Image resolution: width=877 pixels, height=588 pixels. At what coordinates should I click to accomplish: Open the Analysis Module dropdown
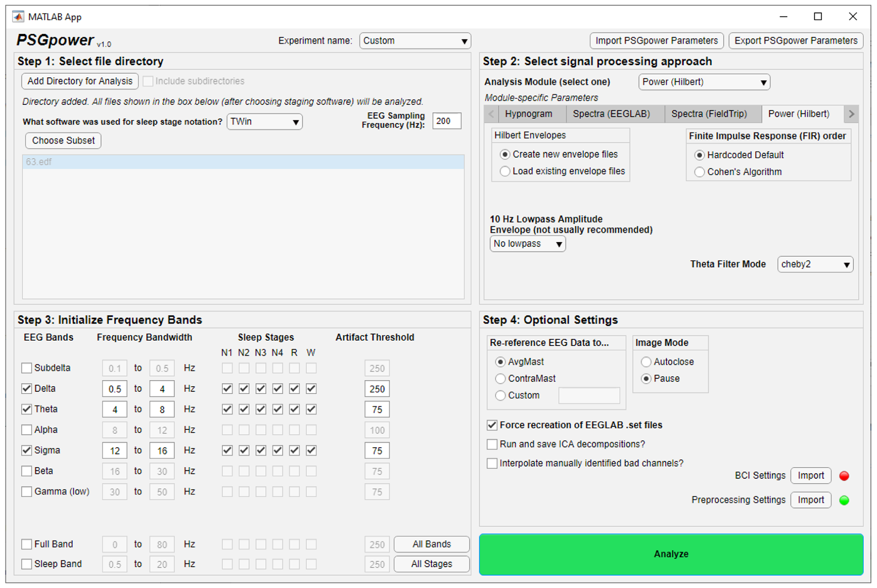click(x=704, y=82)
